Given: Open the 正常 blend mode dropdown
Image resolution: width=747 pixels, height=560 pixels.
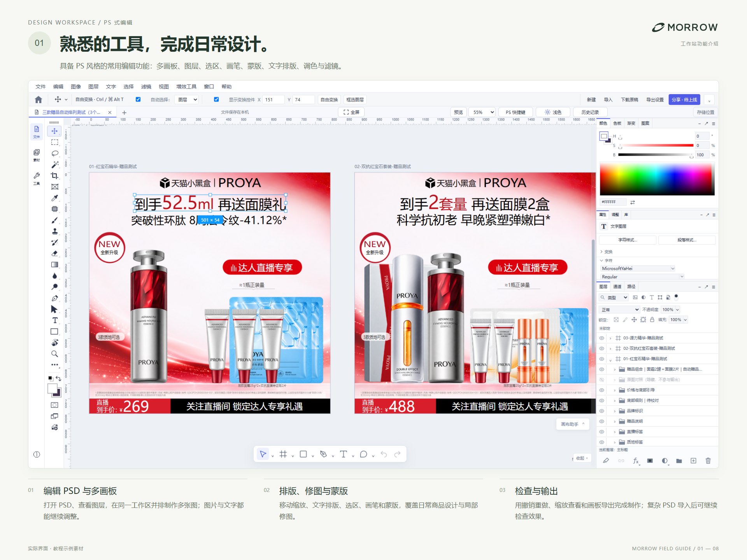Looking at the screenshot, I should (x=619, y=310).
